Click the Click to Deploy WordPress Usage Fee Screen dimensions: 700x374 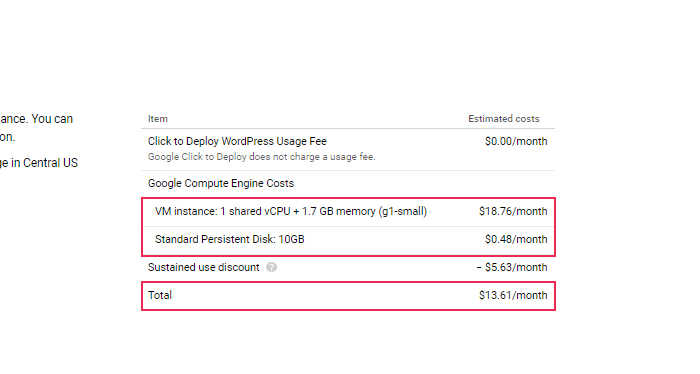click(x=237, y=141)
